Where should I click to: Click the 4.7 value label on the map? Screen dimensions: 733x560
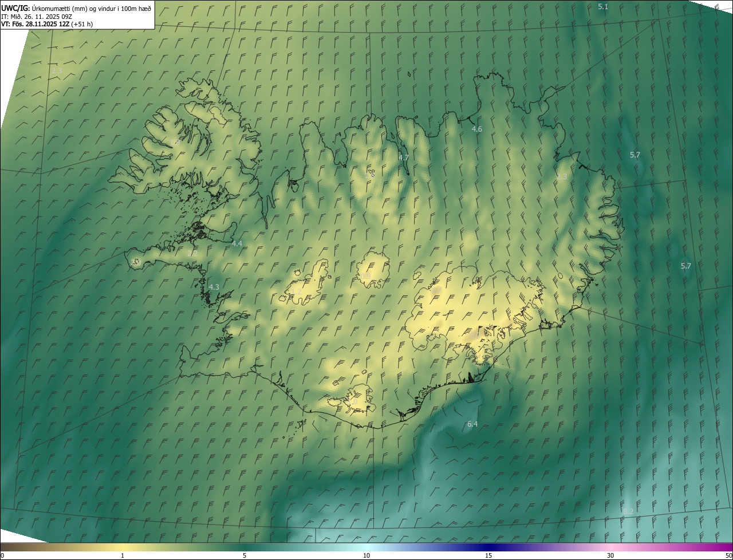[403, 157]
